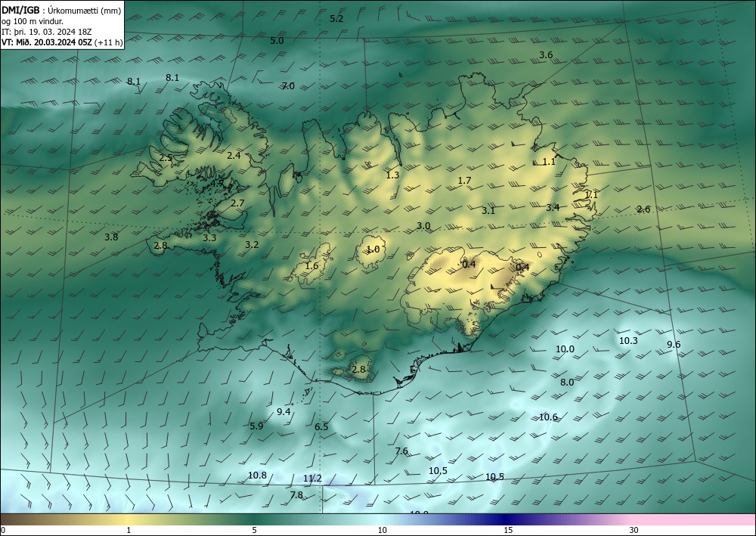Viewport: 756px width, 536px height.
Task: Click the 4.7 value label
Action: 217,183
